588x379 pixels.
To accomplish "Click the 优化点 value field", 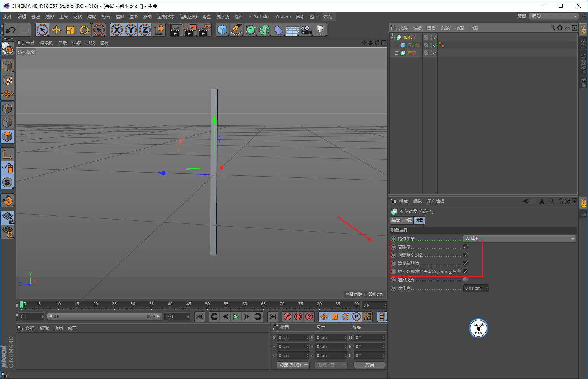I will point(474,288).
